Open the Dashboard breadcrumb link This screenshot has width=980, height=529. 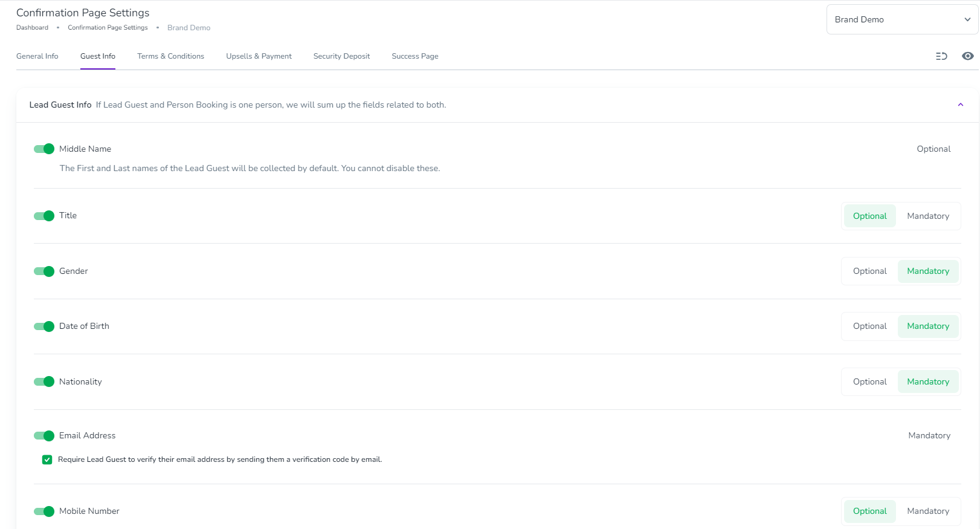coord(32,28)
